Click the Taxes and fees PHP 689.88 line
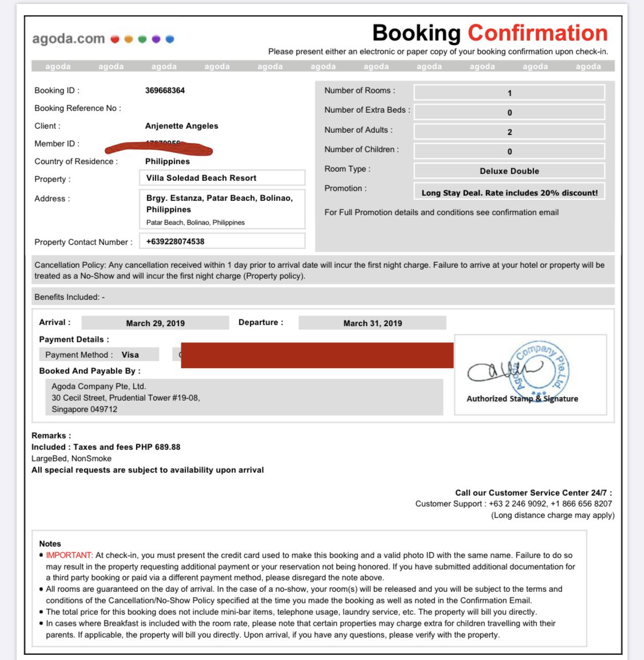The image size is (644, 660). [106, 447]
